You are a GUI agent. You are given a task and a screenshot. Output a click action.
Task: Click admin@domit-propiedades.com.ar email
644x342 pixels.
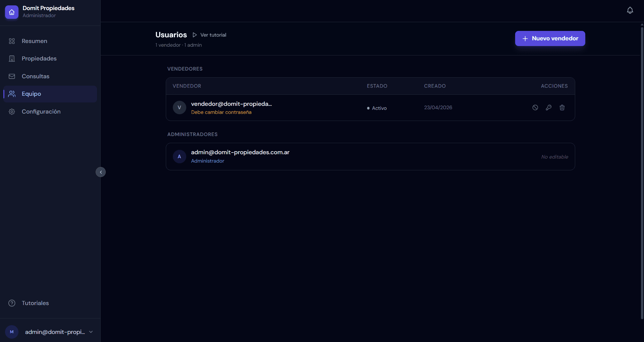(240, 152)
